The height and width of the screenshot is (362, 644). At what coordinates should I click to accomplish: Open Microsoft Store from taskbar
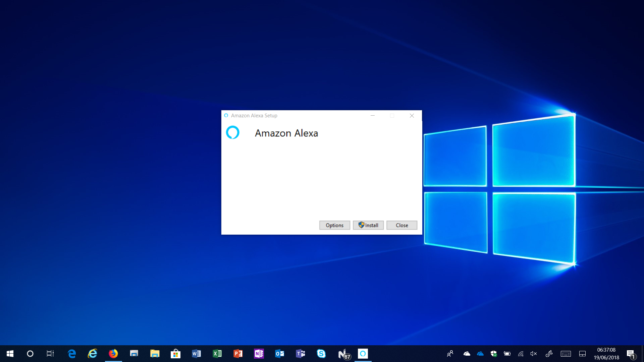point(175,354)
